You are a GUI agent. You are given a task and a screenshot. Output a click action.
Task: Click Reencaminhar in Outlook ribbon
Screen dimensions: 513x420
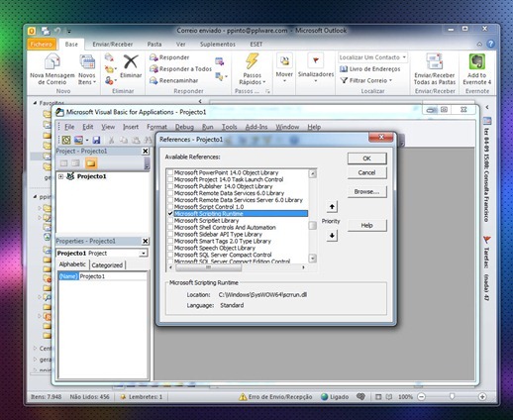pyautogui.click(x=174, y=80)
